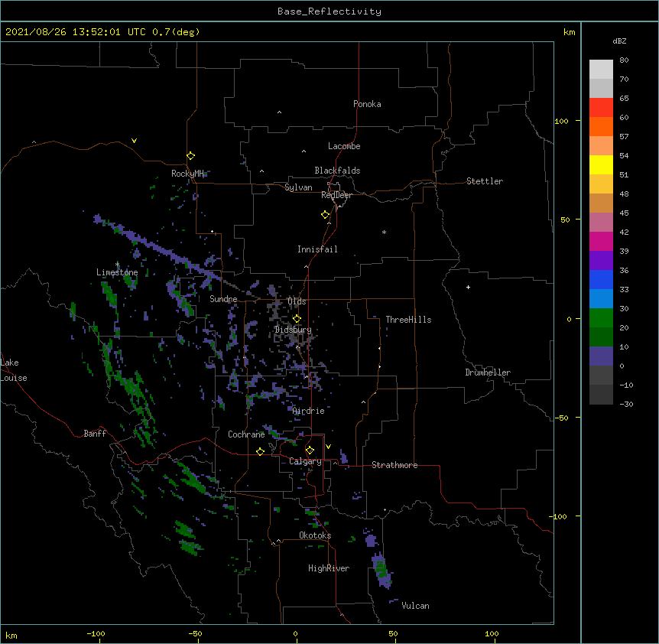Click the Okotoks town label

click(x=315, y=535)
